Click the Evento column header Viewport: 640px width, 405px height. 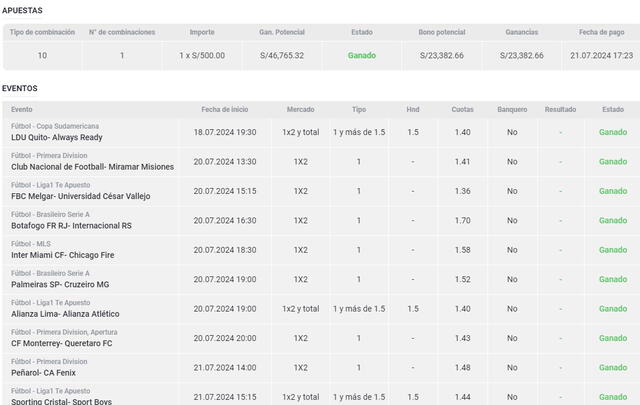pos(22,108)
